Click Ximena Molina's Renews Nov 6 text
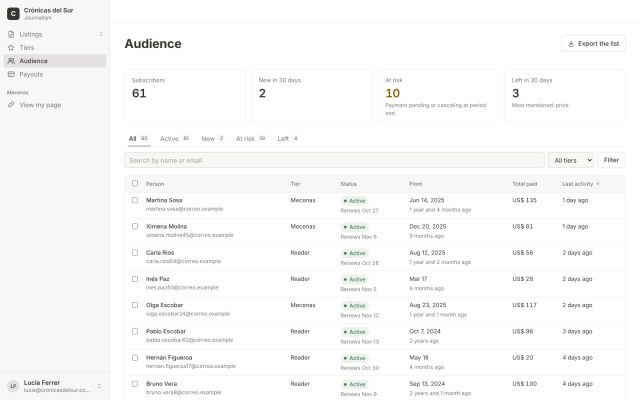Screen dimensions: 640x400 point(359,237)
